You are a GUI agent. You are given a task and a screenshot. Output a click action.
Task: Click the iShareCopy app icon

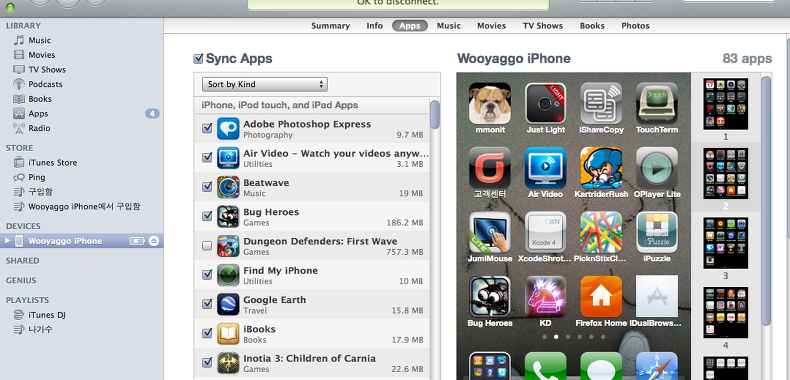click(x=601, y=103)
